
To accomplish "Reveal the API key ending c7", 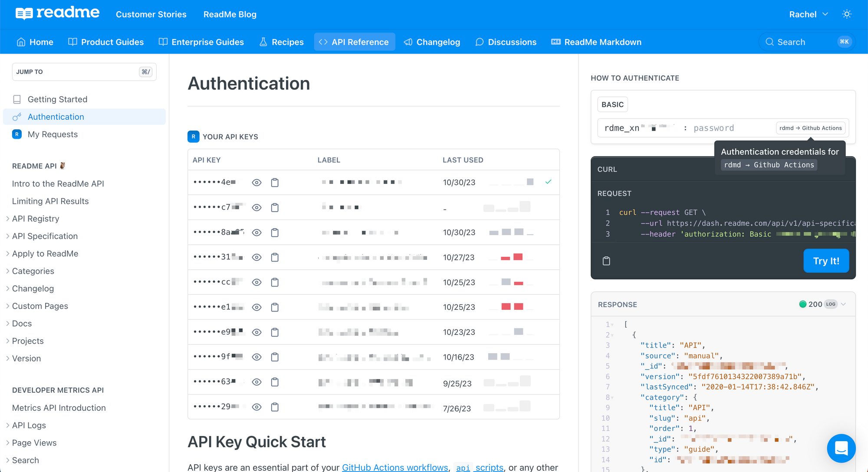I will point(256,208).
